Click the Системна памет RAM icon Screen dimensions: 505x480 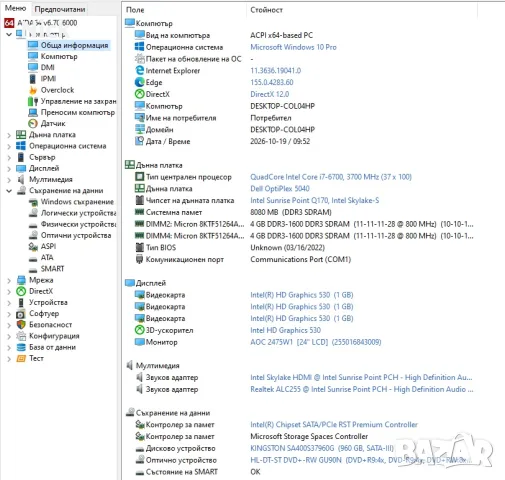click(x=139, y=212)
